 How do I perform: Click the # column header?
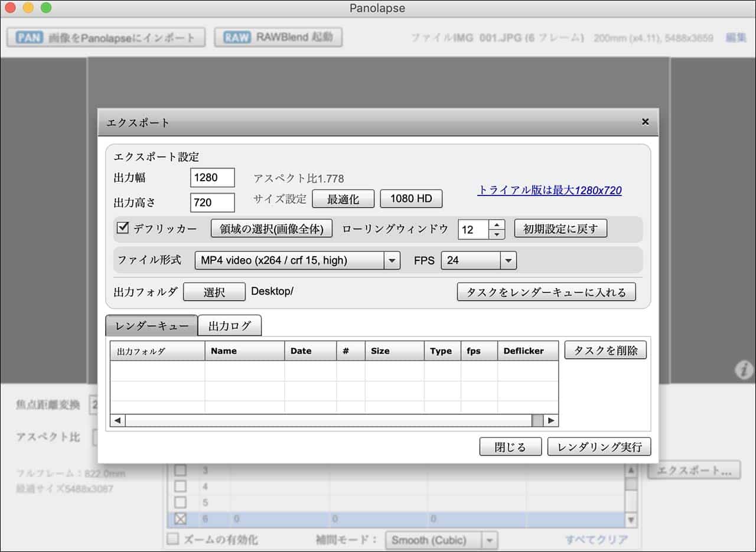pos(351,351)
